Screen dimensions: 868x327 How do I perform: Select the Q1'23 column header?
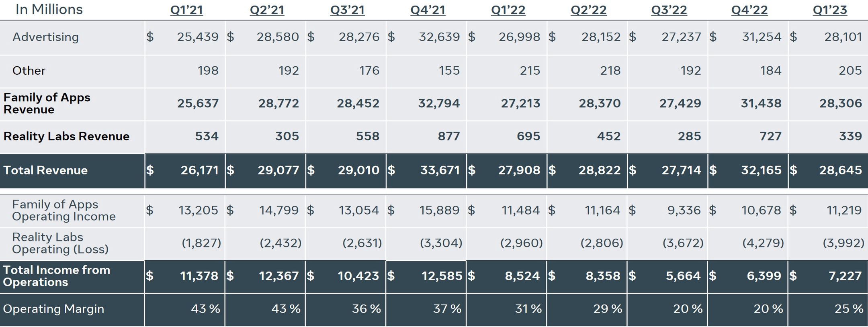tap(829, 10)
